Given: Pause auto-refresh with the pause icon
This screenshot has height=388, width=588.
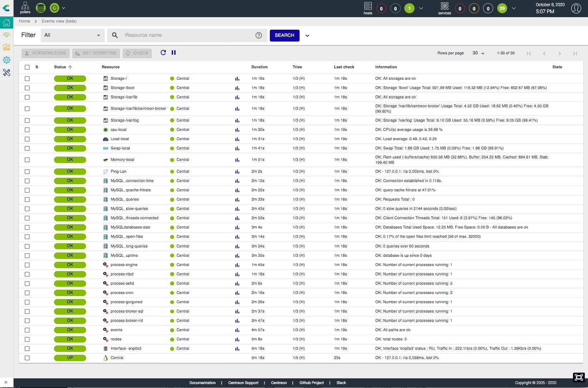Looking at the screenshot, I should (174, 53).
